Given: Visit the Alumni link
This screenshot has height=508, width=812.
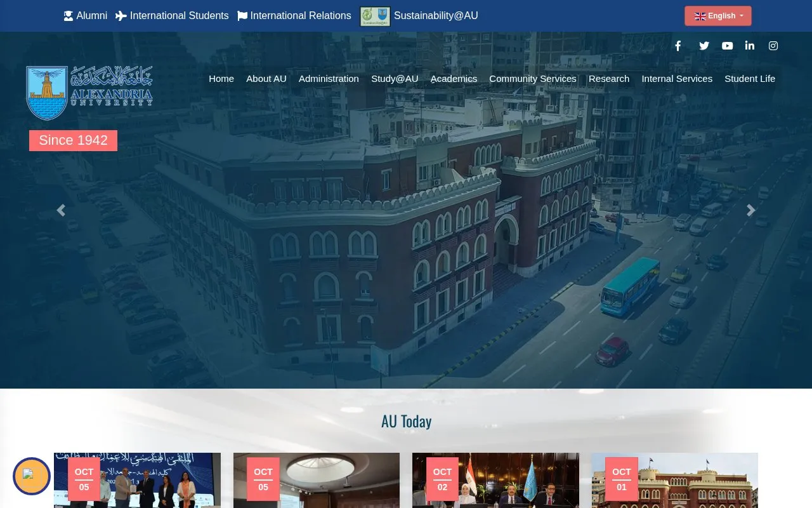Looking at the screenshot, I should click(x=86, y=16).
